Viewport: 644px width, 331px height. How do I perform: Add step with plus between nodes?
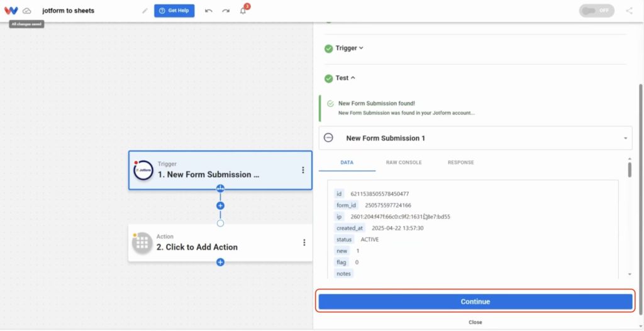(x=221, y=205)
